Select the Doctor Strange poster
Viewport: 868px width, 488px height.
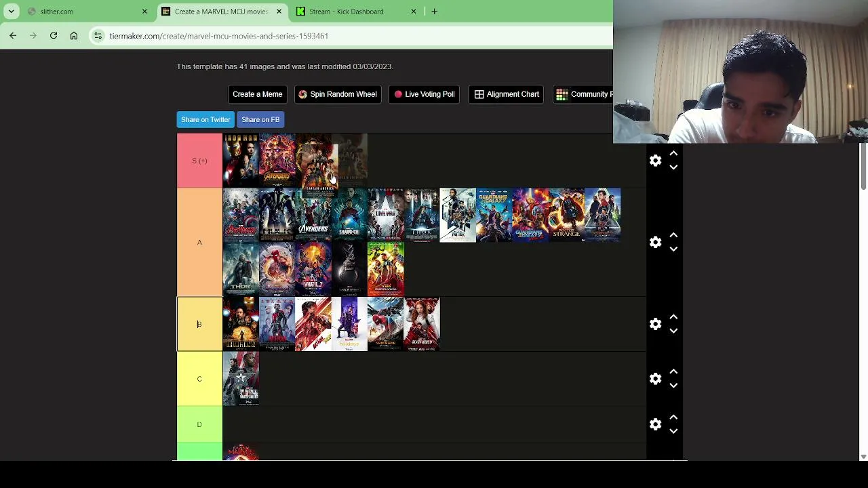566,215
